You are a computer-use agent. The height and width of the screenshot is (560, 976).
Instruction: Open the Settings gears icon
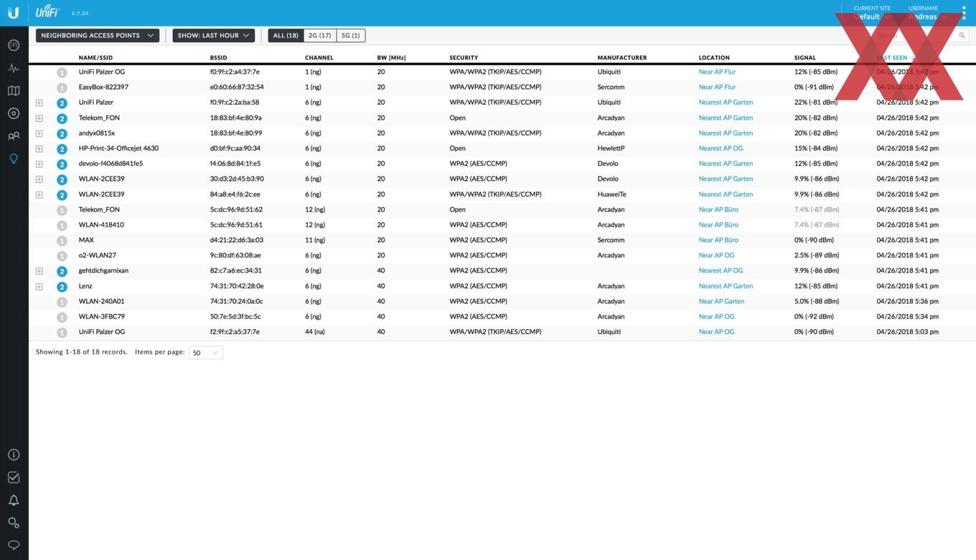[14, 523]
